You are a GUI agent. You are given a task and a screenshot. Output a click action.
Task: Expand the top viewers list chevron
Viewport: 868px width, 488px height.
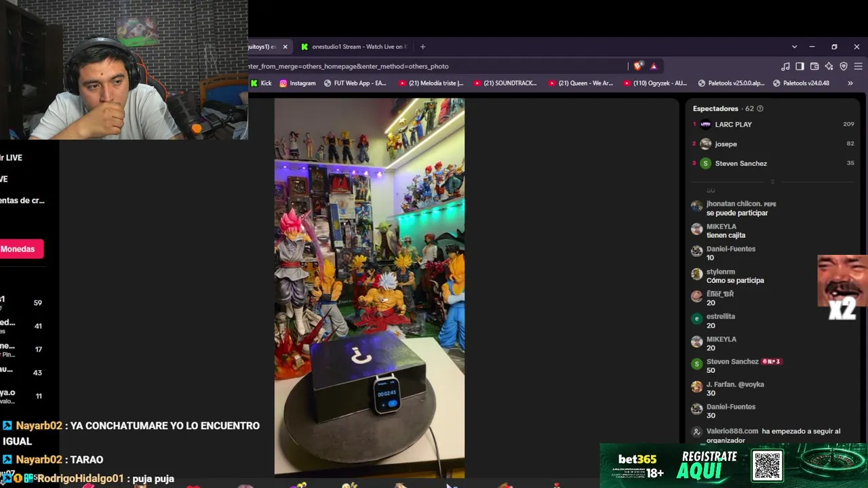point(772,182)
